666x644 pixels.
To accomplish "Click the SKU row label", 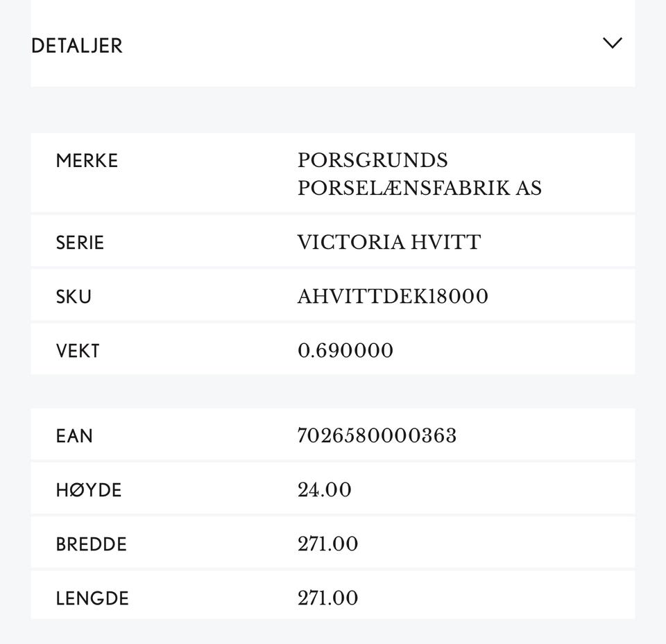I will [74, 297].
